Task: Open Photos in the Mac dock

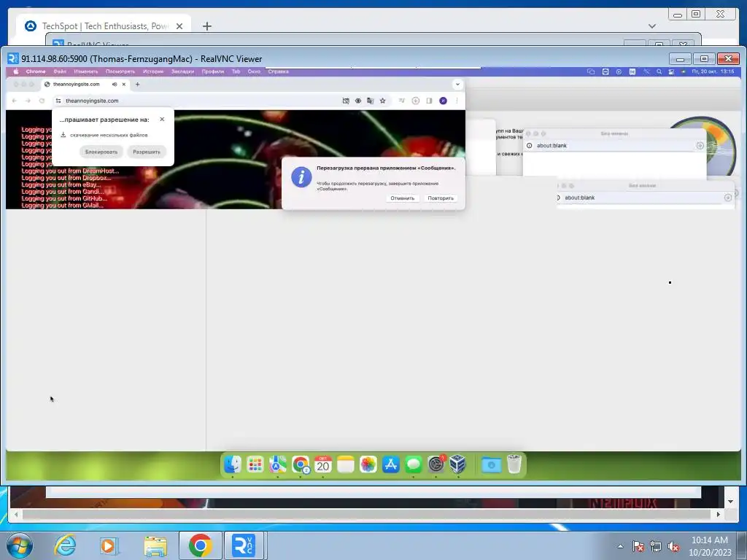Action: pyautogui.click(x=368, y=464)
